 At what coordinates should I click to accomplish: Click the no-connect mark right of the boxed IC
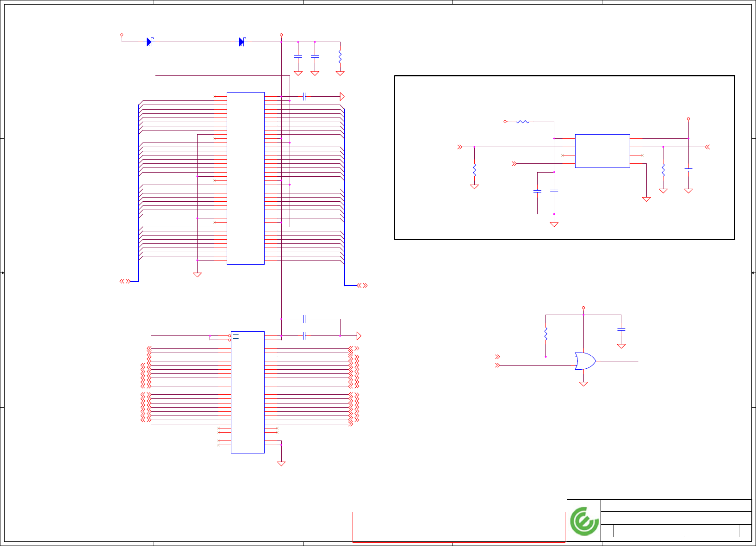[x=642, y=155]
